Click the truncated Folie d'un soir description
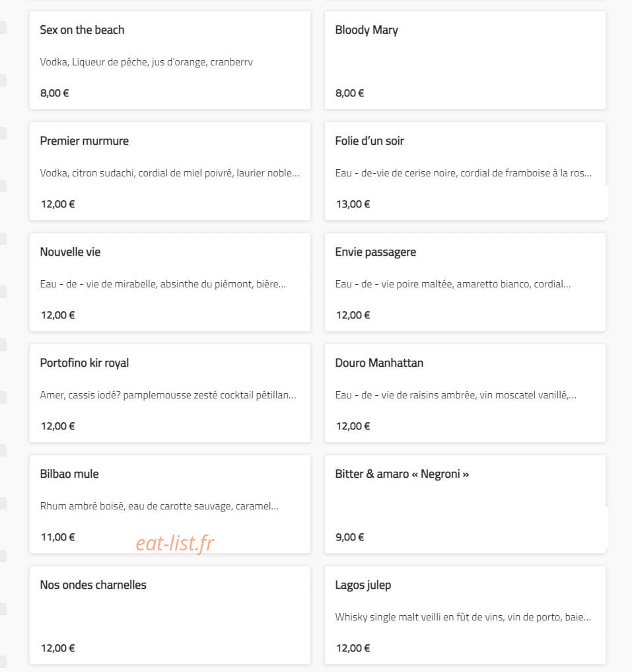 (464, 173)
